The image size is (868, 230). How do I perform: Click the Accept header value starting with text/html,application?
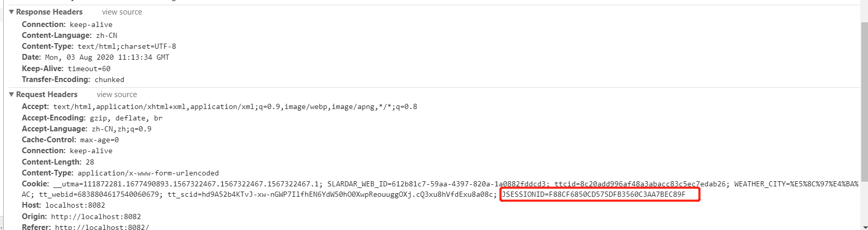pos(235,107)
